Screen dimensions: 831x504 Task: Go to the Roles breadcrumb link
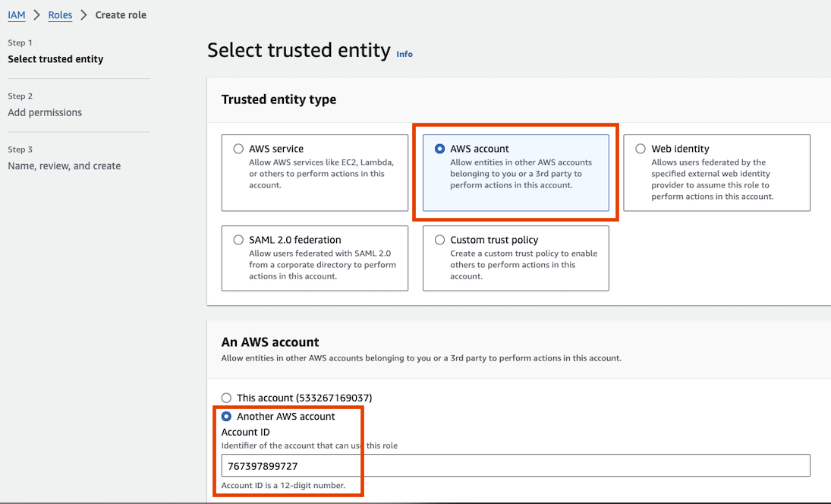tap(60, 15)
